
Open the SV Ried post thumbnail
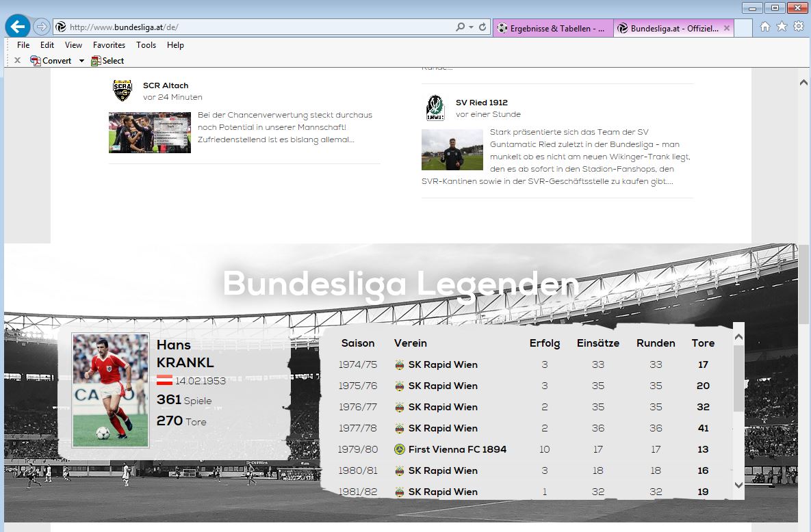pos(452,150)
